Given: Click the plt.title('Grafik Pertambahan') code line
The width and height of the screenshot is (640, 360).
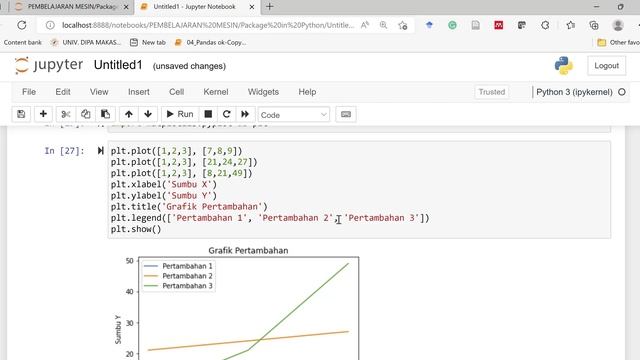Looking at the screenshot, I should 189,207.
